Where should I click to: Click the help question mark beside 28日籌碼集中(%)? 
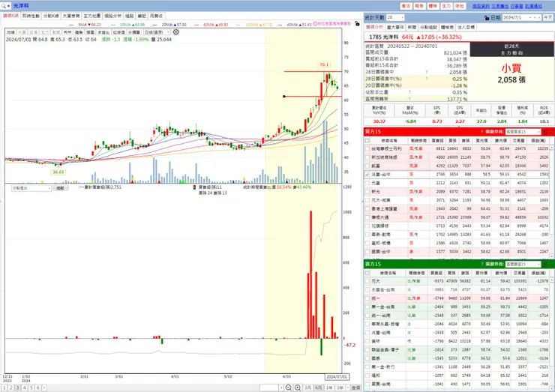click(427, 79)
